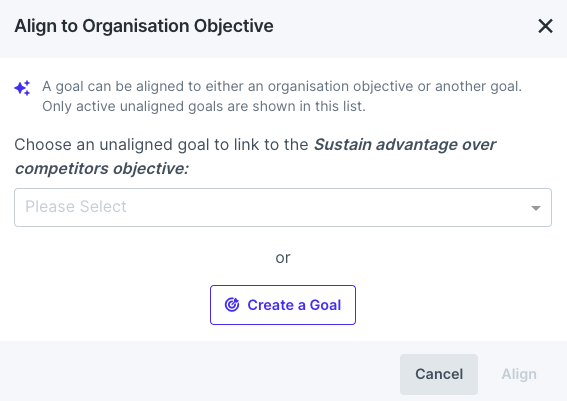Close the Align to Organisation Objective dialog
This screenshot has height=401, width=567.
pos(545,26)
